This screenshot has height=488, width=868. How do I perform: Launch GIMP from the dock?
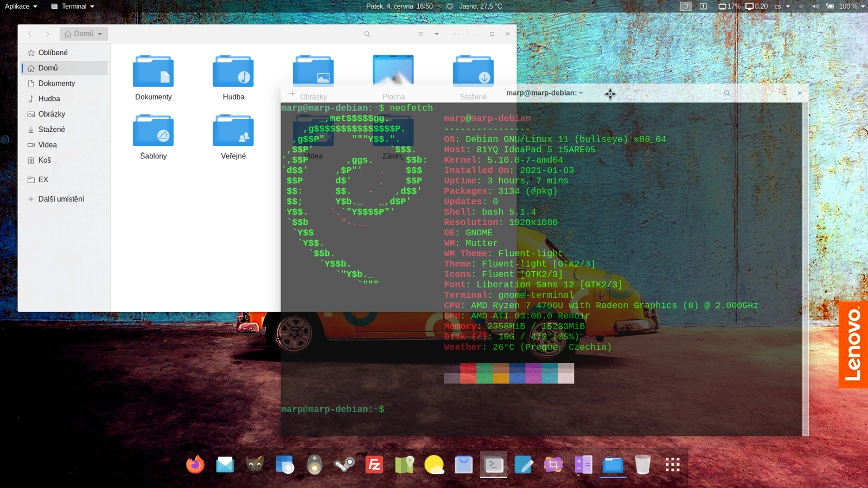point(255,465)
